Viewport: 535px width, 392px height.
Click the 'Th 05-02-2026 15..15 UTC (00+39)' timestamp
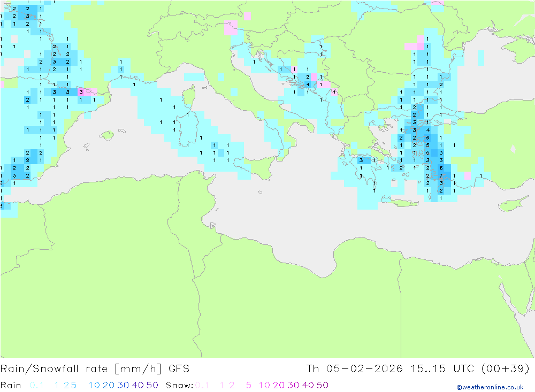point(418,368)
